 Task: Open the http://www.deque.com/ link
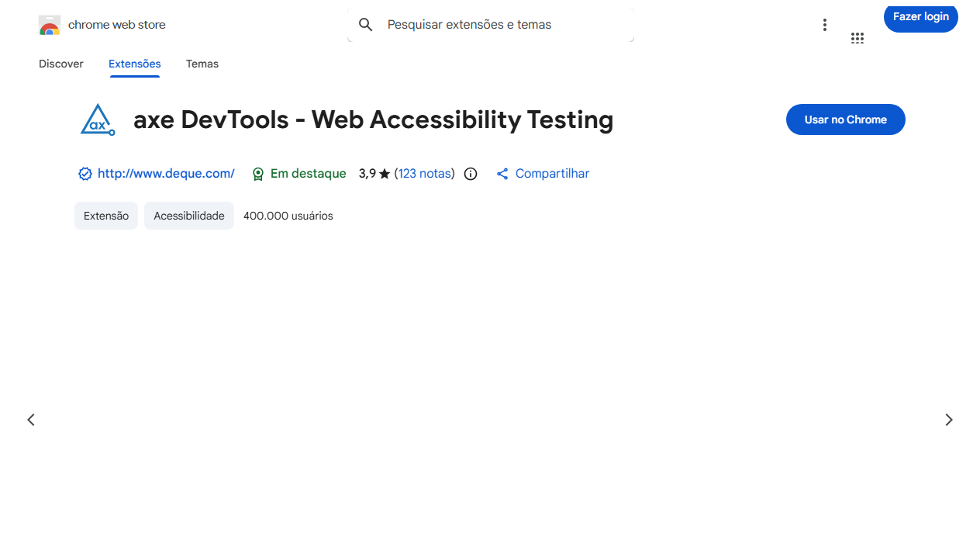pos(166,173)
